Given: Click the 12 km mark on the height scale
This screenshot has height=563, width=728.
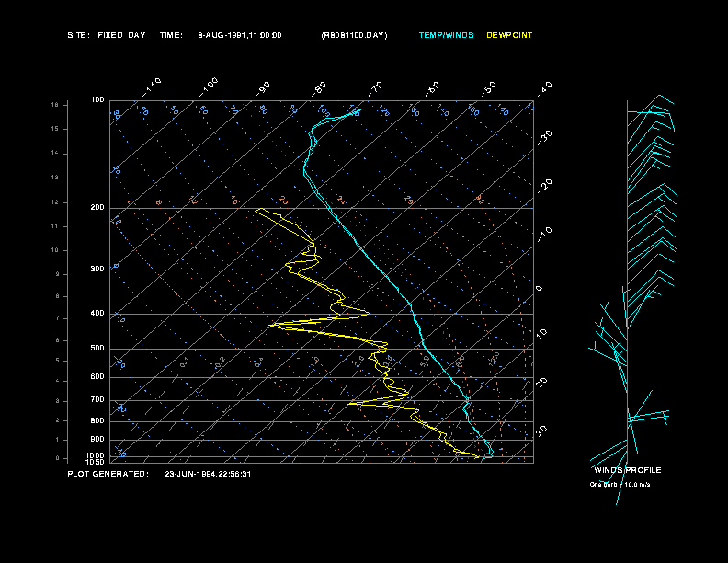Looking at the screenshot, I should [x=55, y=202].
